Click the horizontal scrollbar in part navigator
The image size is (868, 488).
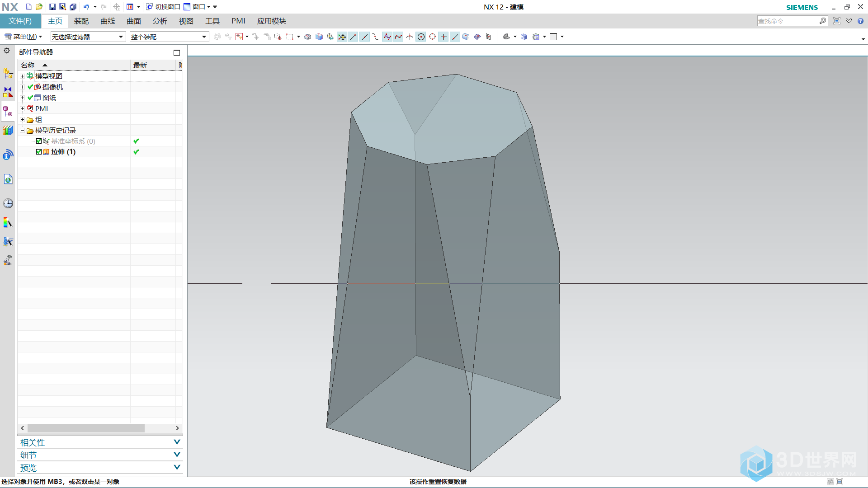click(x=86, y=428)
